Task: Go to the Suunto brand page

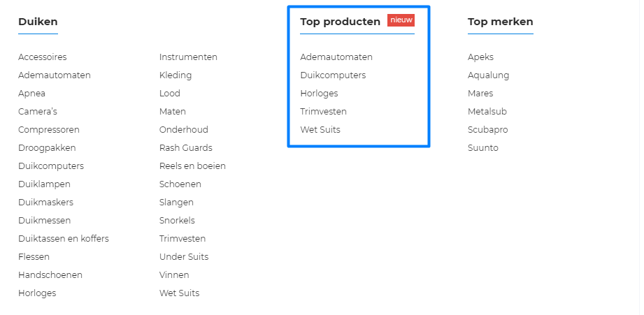Action: (x=483, y=147)
